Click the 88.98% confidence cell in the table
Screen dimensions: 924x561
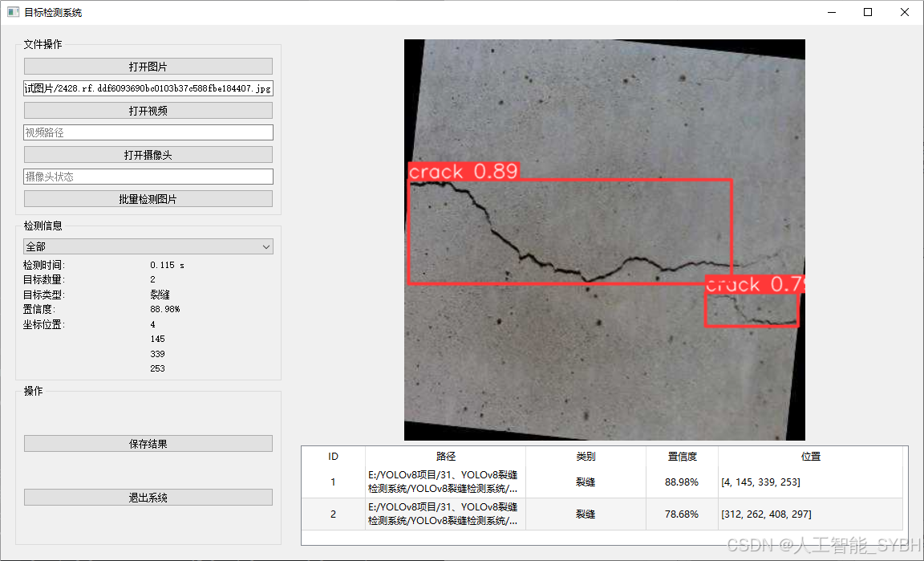[682, 482]
